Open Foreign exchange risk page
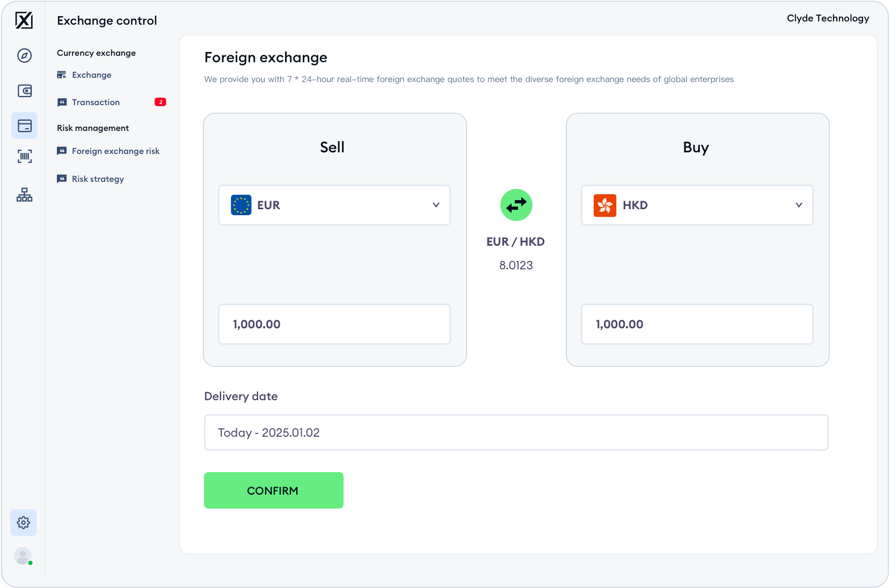 tap(115, 151)
